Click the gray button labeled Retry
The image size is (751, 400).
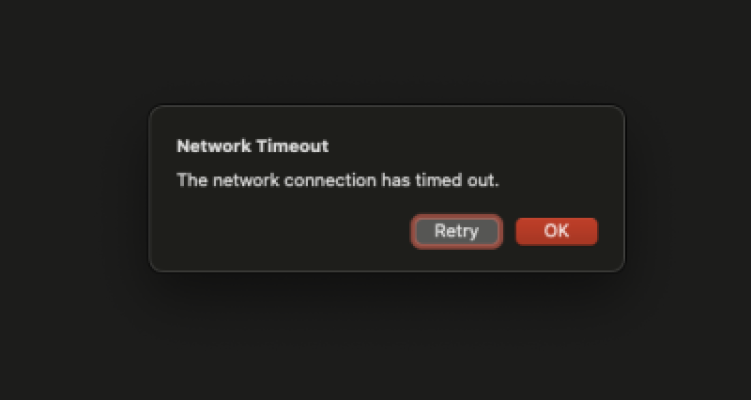click(456, 231)
